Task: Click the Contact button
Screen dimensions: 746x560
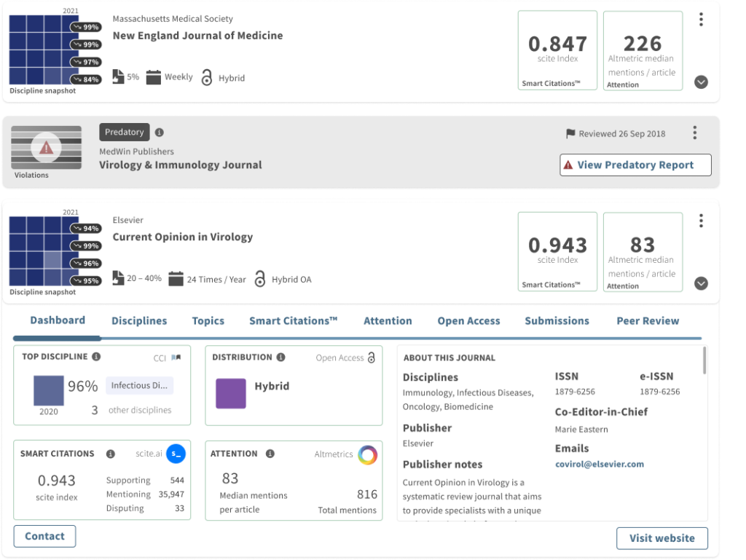Action: click(x=44, y=536)
